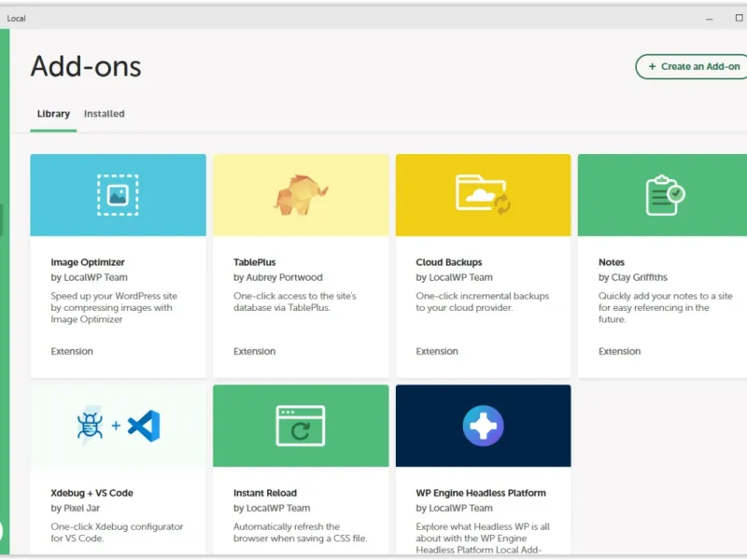Click 'by LocalWP Team' under Image Optimizer
This screenshot has width=747, height=560.
(x=89, y=277)
